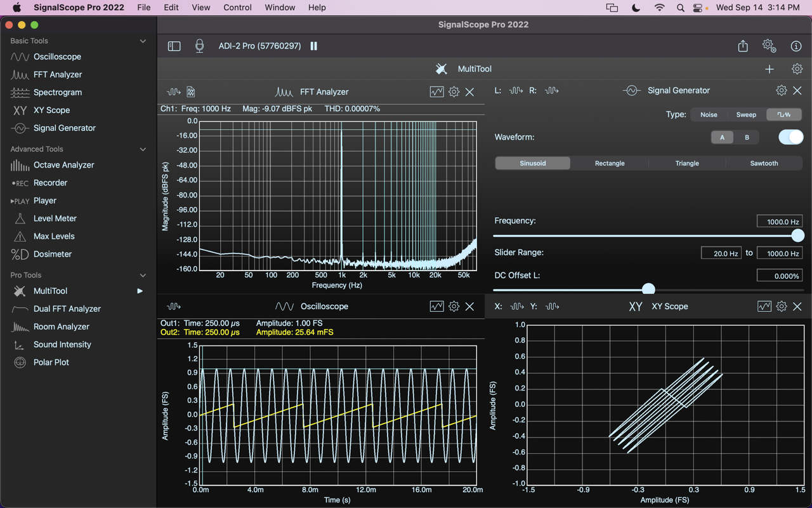This screenshot has height=508, width=812.
Task: Open the Dosimeter tool
Action: point(52,253)
